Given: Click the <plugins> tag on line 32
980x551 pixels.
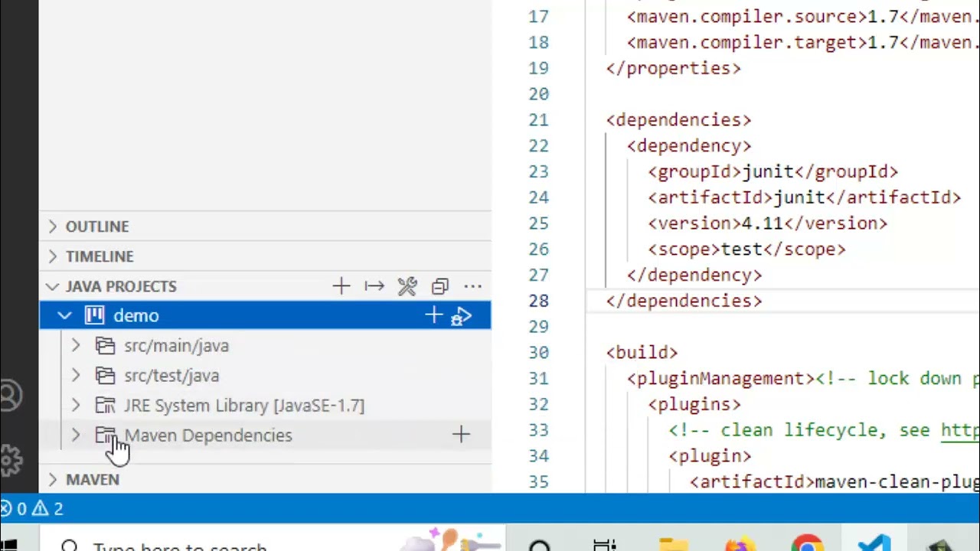Looking at the screenshot, I should click(x=694, y=404).
